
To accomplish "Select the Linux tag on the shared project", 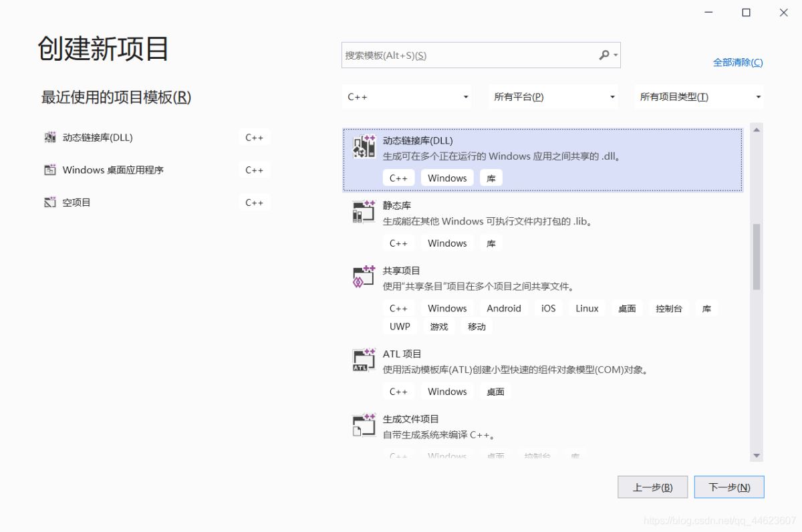I will click(x=586, y=308).
